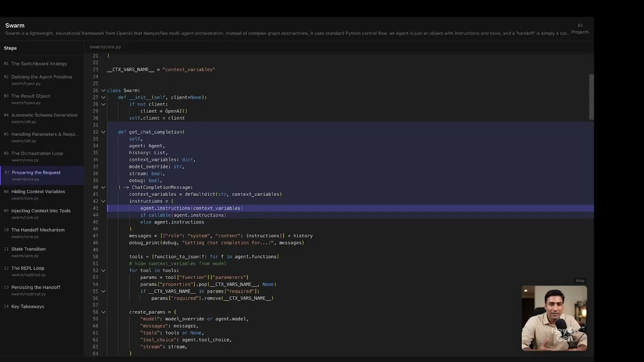Click the Swarm description text under the title
The width and height of the screenshot is (644, 362).
pos(287,34)
